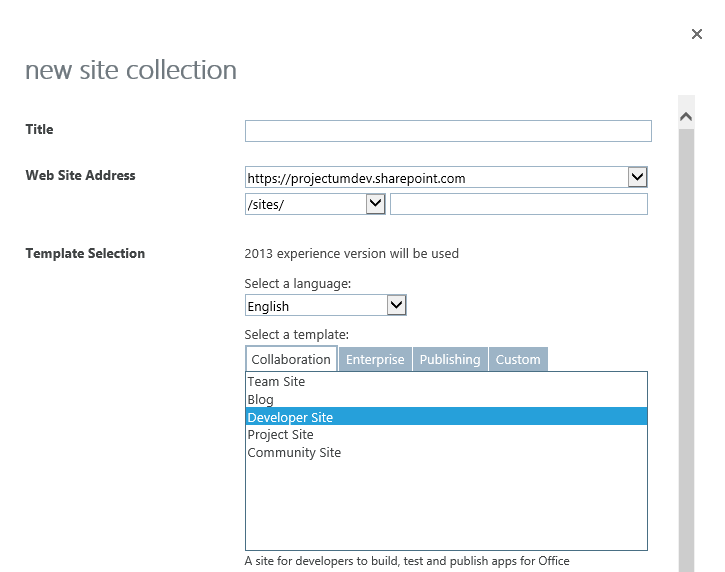This screenshot has width=725, height=572.
Task: Click the Title text field
Action: (x=448, y=131)
